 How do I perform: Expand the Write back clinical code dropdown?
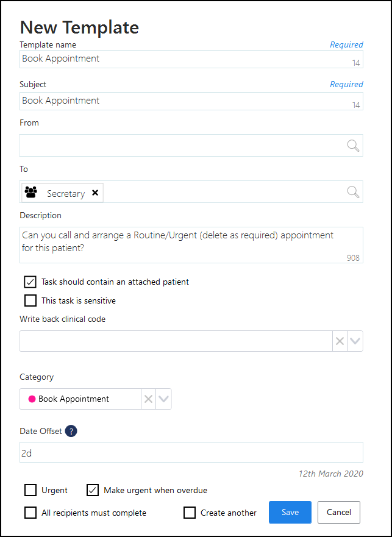355,341
